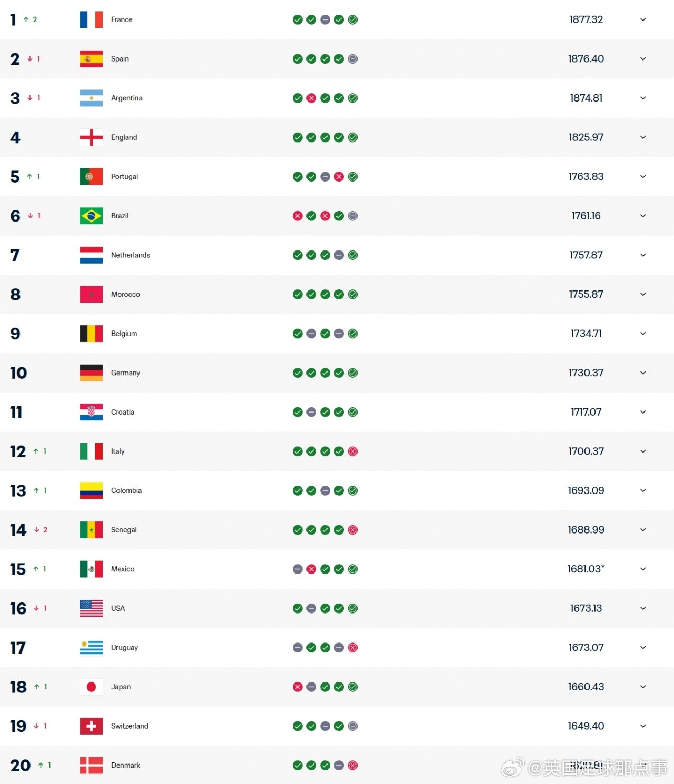Click the Morocco flag icon
This screenshot has width=674, height=784.
[x=91, y=294]
